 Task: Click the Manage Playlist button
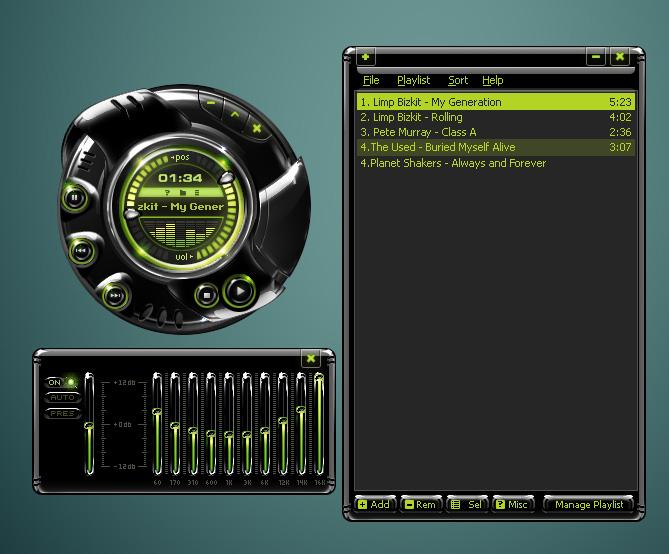pos(588,505)
